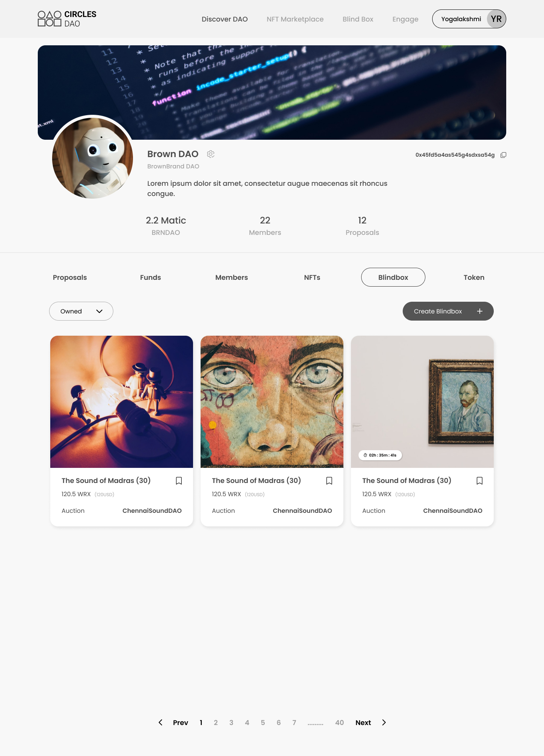Bookmark the first Sound of Madras card

pos(179,481)
